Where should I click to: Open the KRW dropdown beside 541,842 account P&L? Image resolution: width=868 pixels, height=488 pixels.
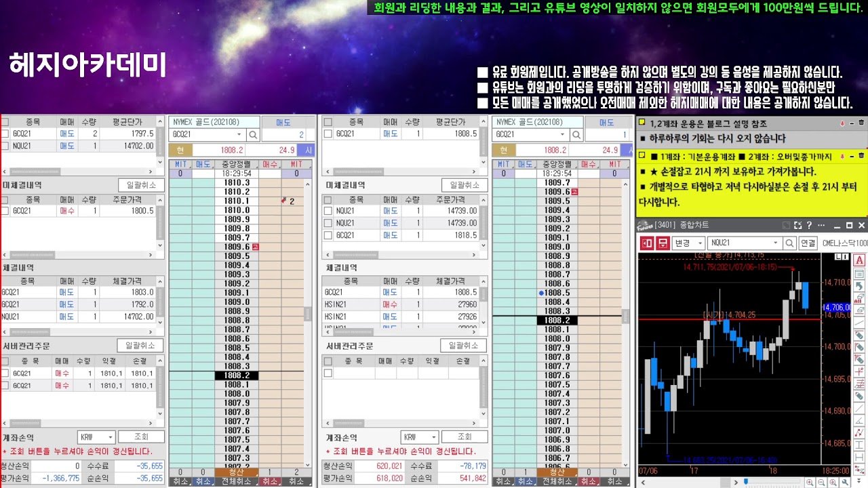pos(433,437)
